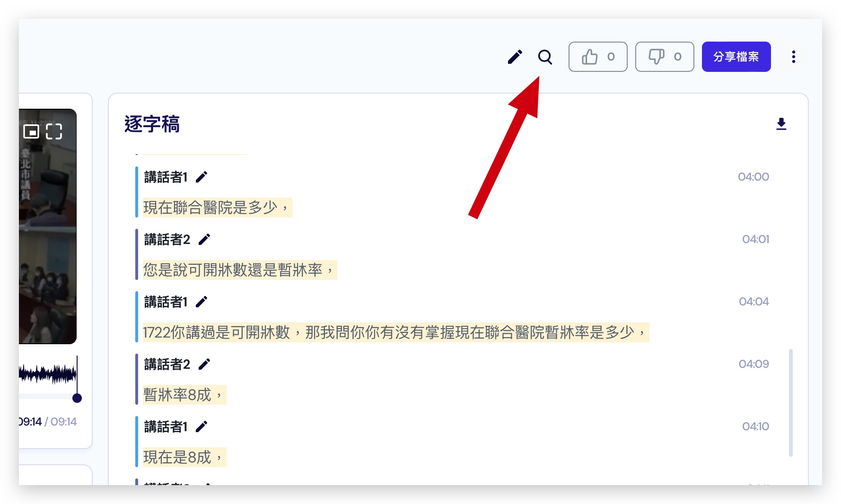Click the 09:14 elapsed time display
The height and width of the screenshot is (504, 841).
tap(30, 422)
